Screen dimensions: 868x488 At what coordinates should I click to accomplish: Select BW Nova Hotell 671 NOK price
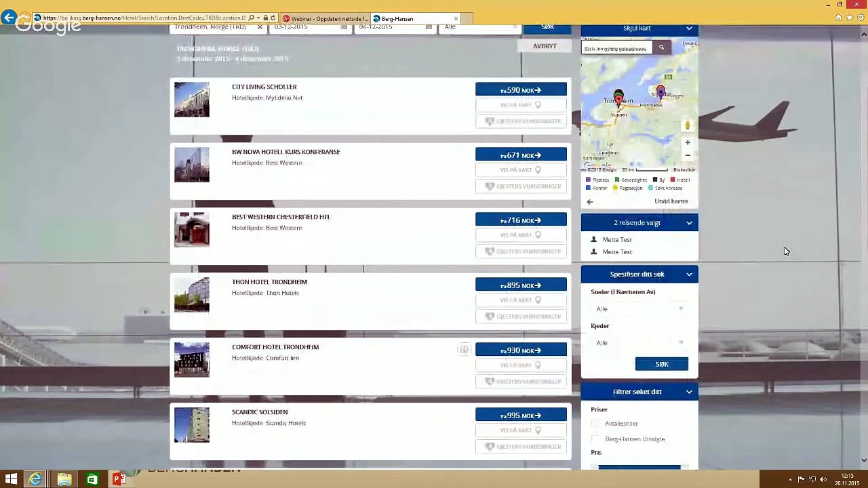point(521,155)
